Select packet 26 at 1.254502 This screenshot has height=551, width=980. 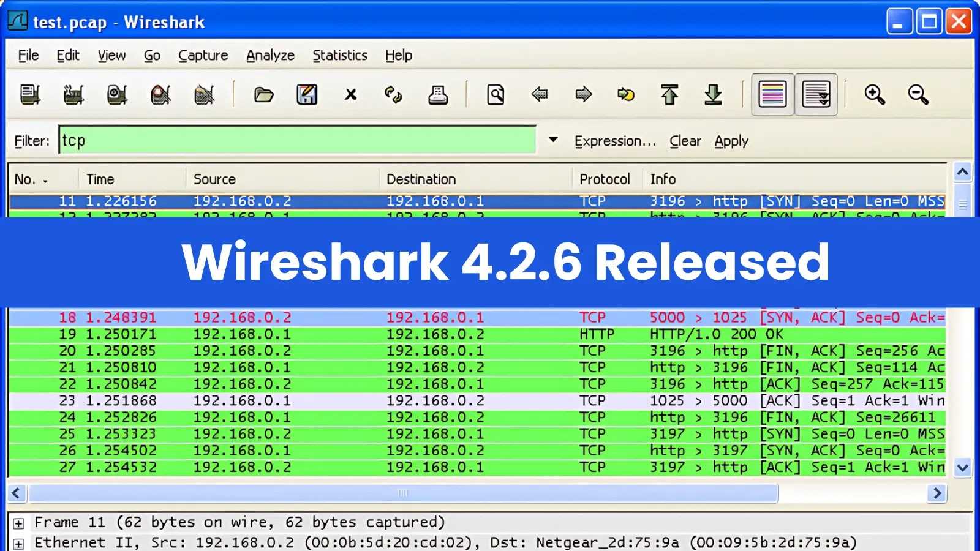click(x=477, y=450)
